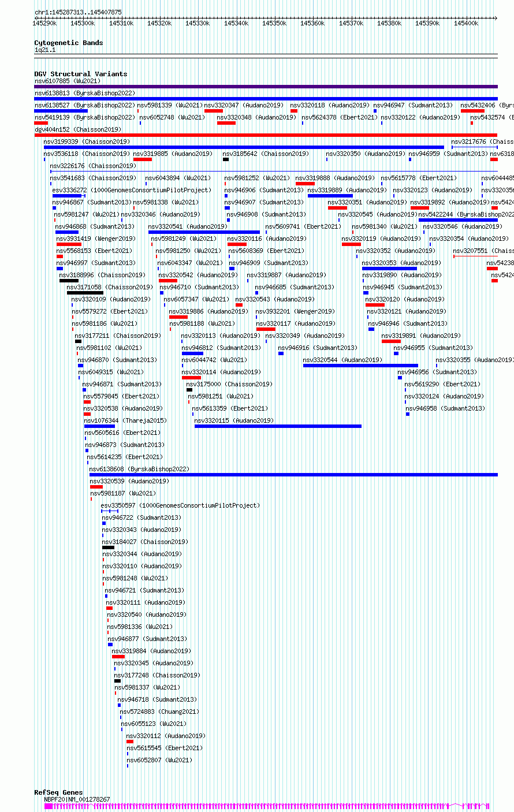
Task: Click the nsv946877 (Sudmant2013) label
Action: (x=147, y=639)
